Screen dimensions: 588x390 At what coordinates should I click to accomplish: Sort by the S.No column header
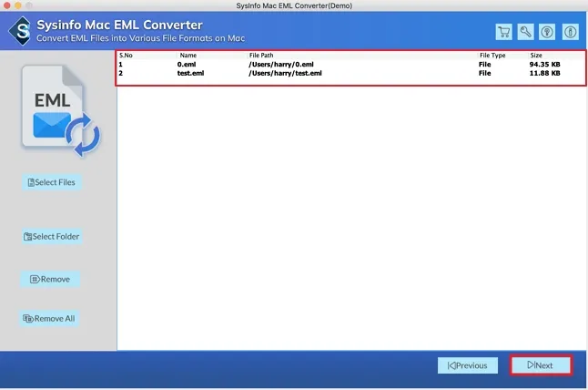(126, 56)
